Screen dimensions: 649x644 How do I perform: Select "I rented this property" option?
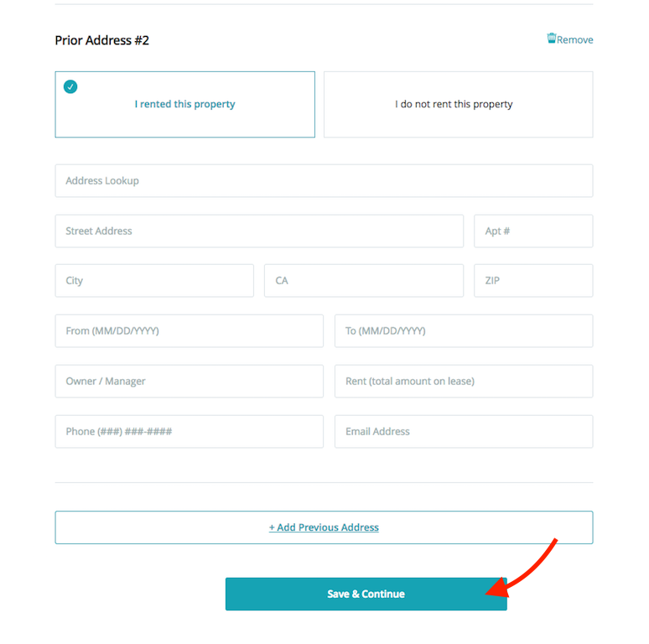pos(185,105)
